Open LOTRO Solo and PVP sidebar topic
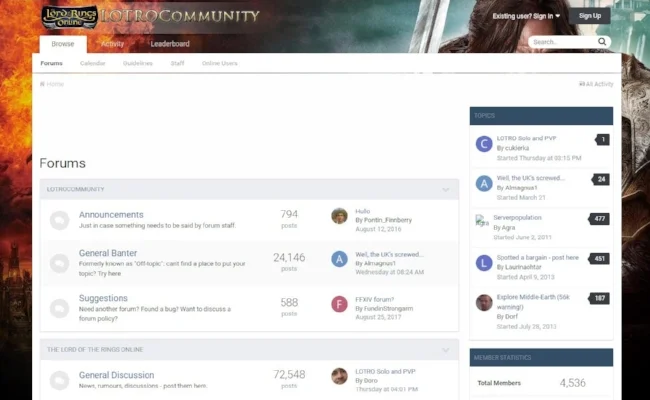 [526, 138]
